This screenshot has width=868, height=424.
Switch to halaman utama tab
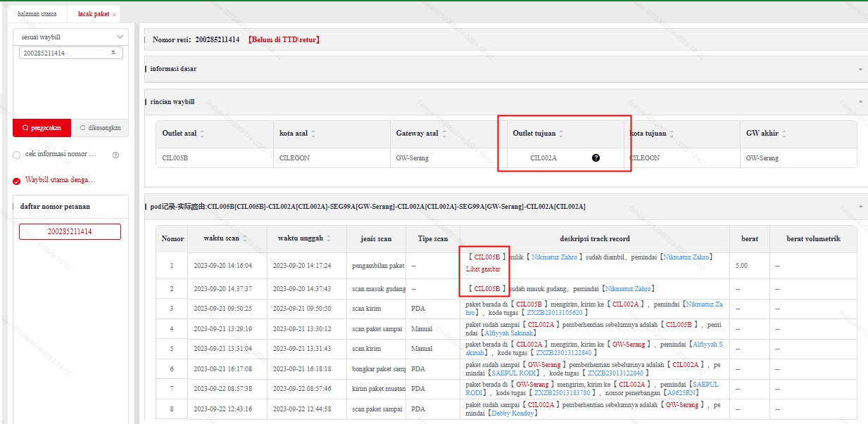[37, 13]
